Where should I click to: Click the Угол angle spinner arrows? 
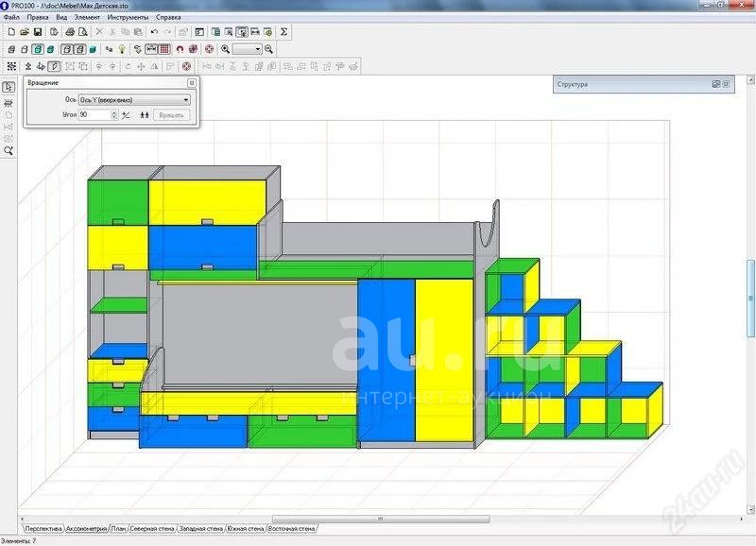click(114, 115)
